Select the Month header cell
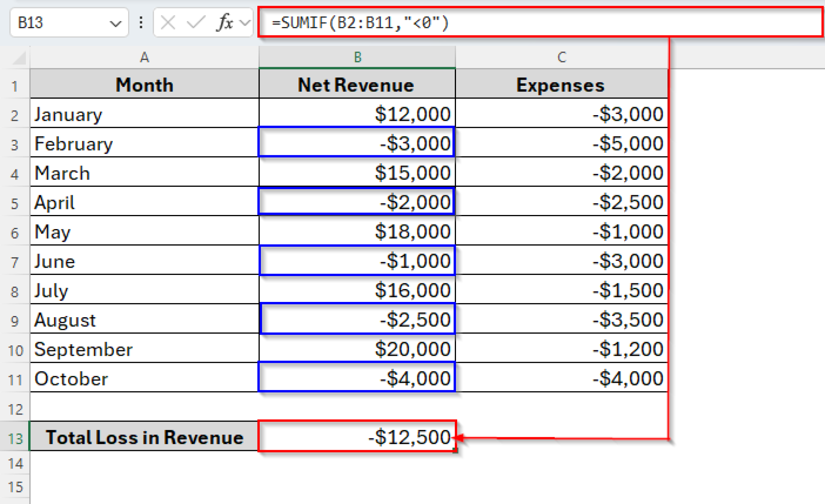 pos(144,85)
